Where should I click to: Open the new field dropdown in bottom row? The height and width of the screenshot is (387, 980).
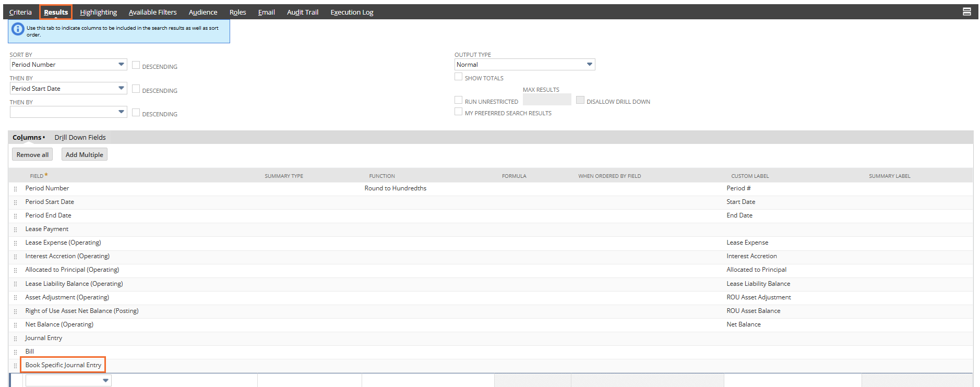pyautogui.click(x=68, y=381)
